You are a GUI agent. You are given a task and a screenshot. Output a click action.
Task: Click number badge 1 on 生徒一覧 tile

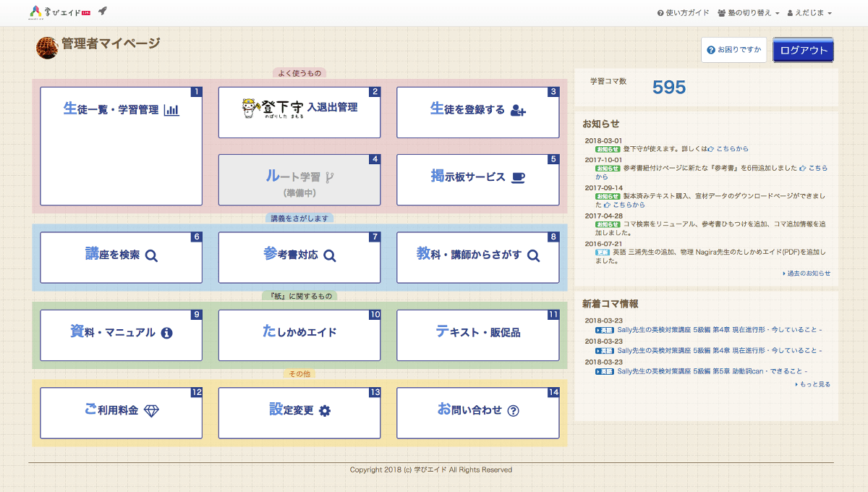click(x=196, y=92)
